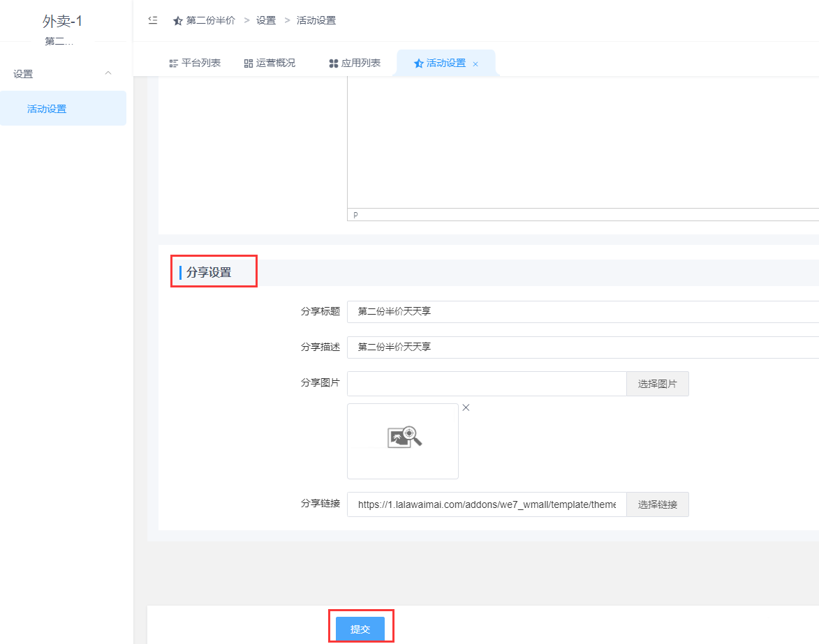Screen dimensions: 819x644
Task: Click the 选择图片 button
Action: [657, 384]
